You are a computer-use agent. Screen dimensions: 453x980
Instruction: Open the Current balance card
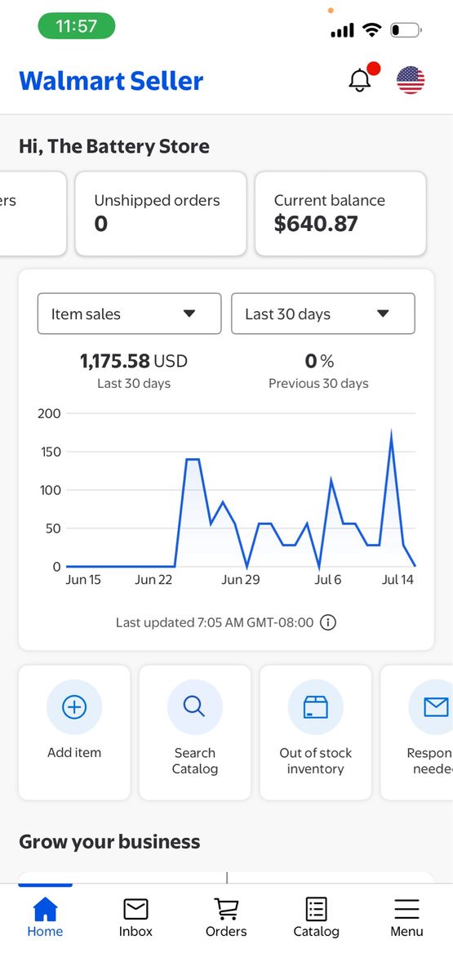(340, 213)
